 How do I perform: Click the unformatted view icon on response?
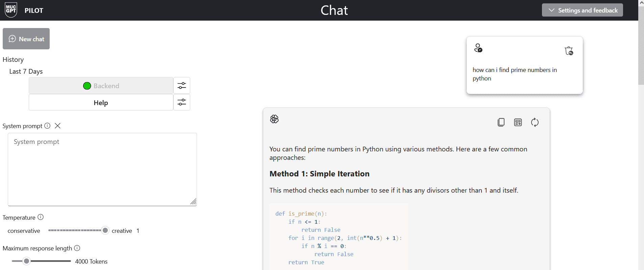518,122
